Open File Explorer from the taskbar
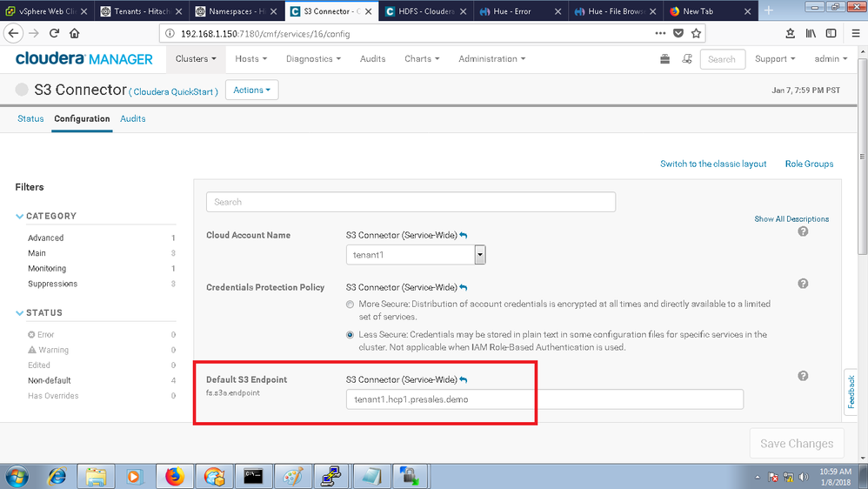The width and height of the screenshot is (868, 489). [96, 476]
